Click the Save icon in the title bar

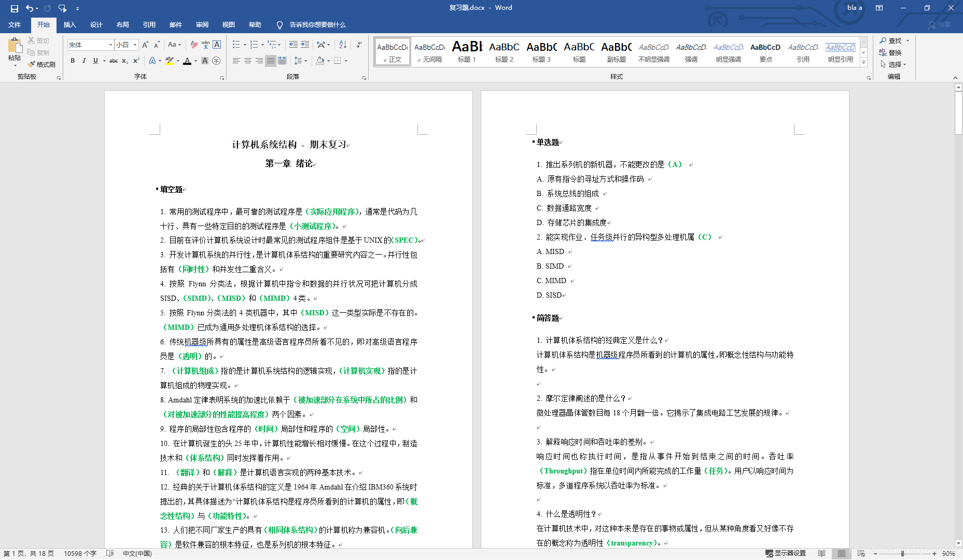pos(14,8)
